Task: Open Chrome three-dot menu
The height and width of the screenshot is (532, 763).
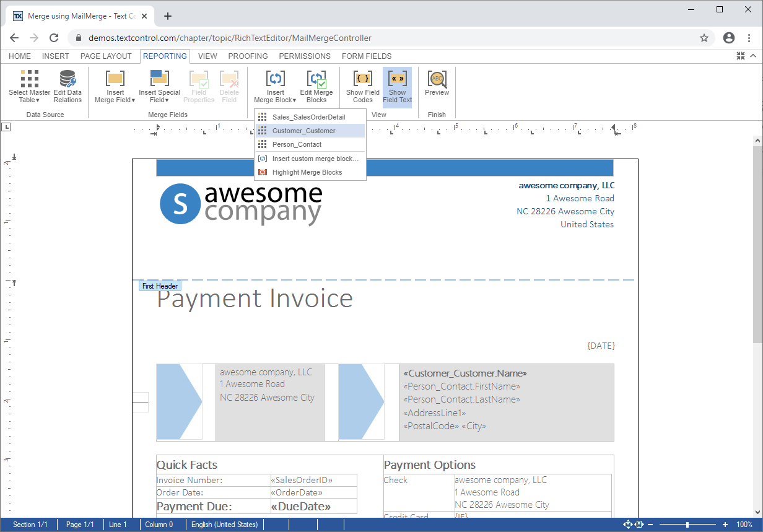Action: [x=749, y=38]
